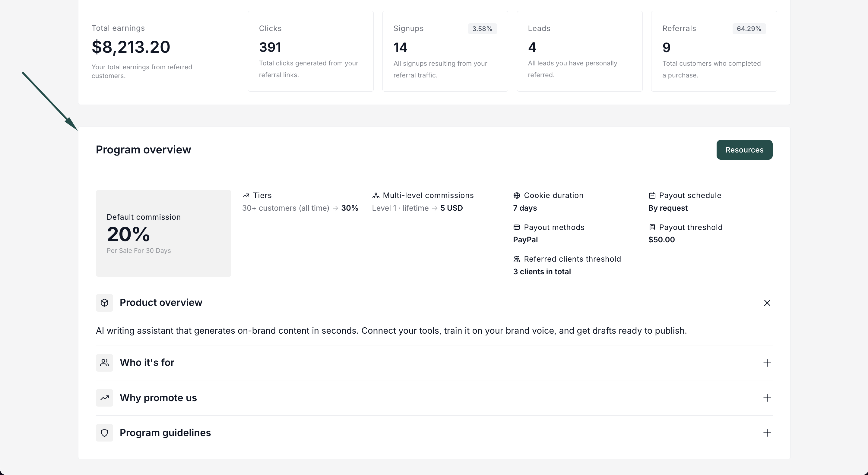The image size is (868, 475).
Task: Click the Product overview box icon
Action: (x=104, y=303)
